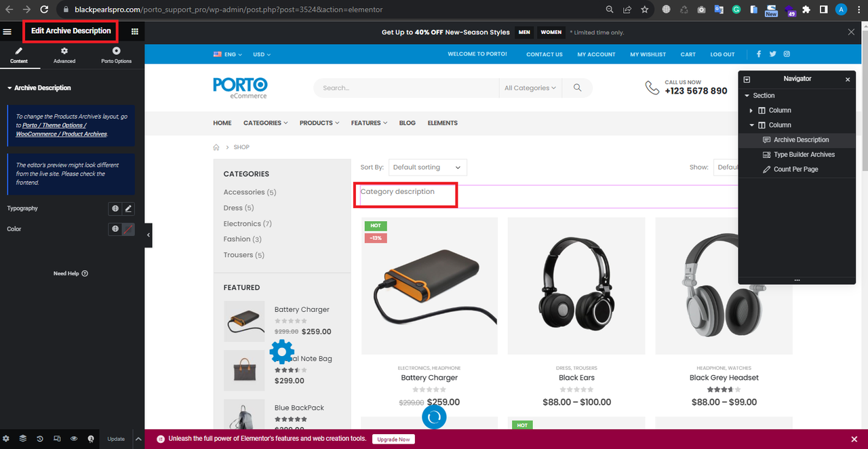Open the PRODUCTS menu

click(319, 123)
